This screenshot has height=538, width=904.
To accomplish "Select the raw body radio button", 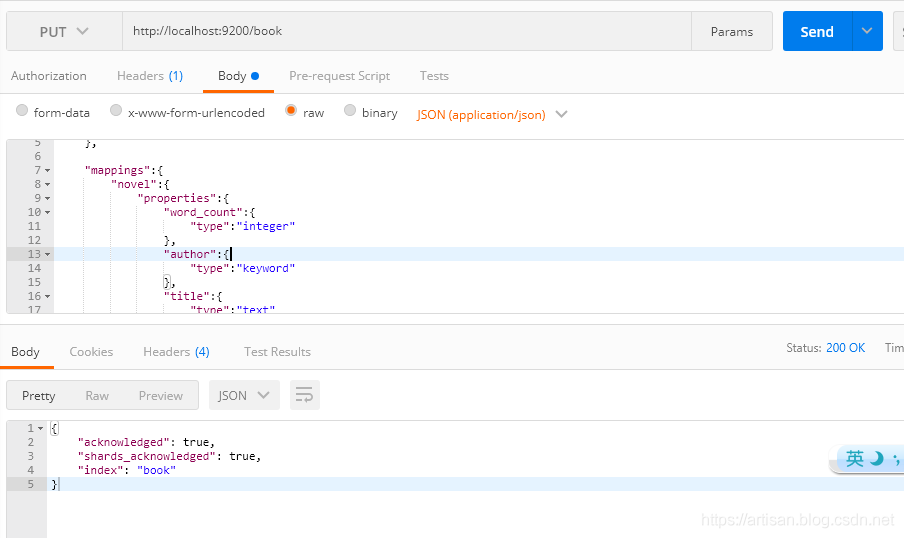I will (x=291, y=111).
